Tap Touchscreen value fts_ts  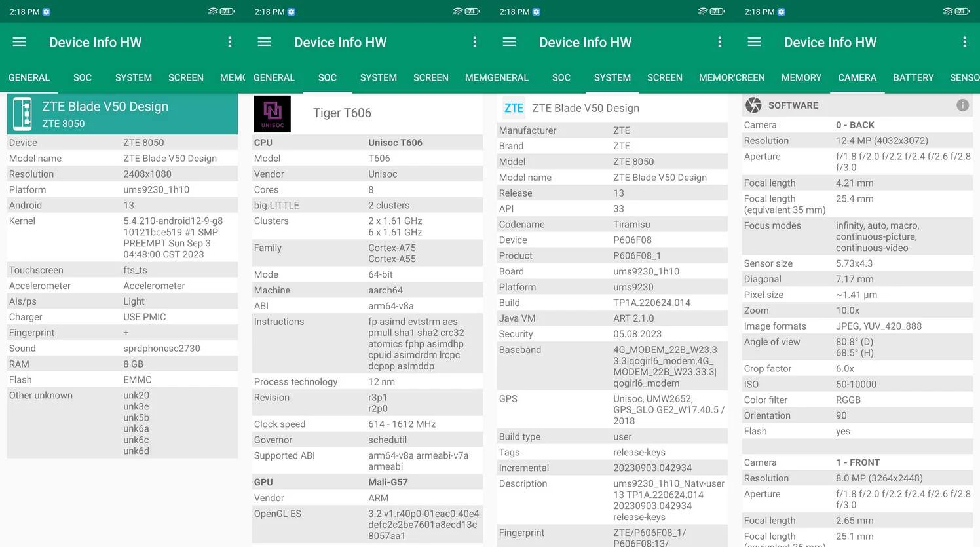tap(136, 270)
